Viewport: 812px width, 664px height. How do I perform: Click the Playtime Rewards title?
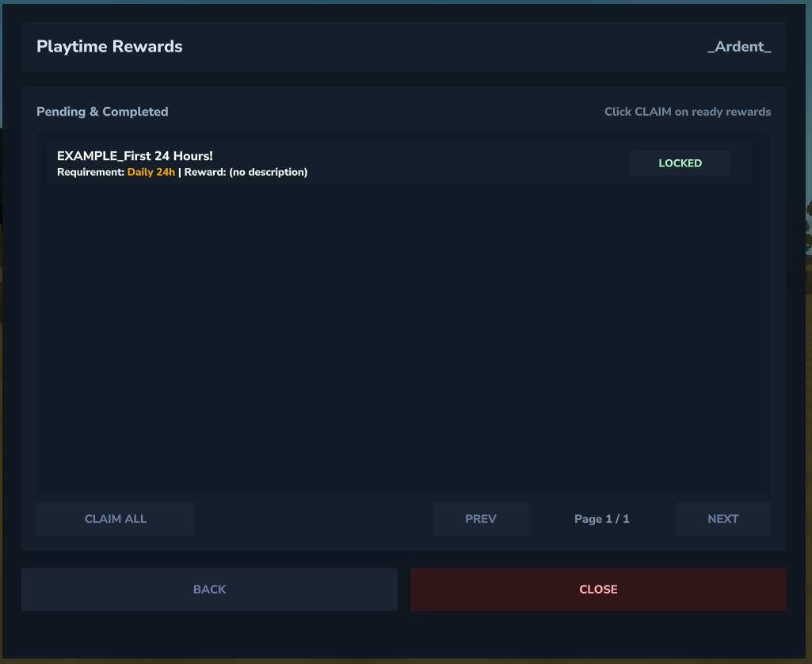pos(109,47)
